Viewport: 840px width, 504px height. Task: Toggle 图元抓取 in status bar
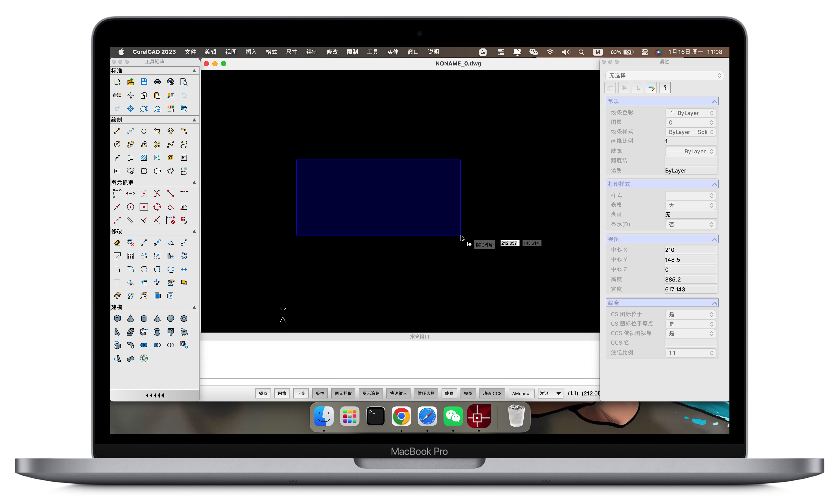tap(343, 393)
